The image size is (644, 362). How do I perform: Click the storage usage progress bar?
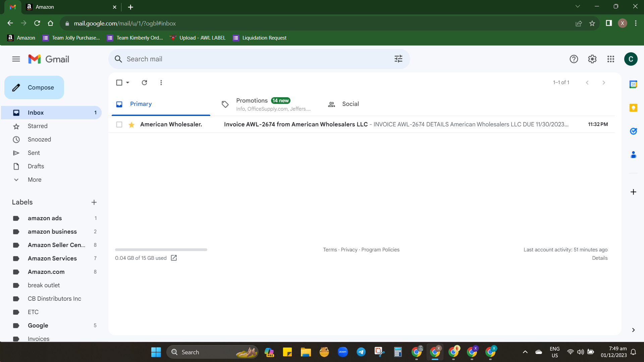pyautogui.click(x=161, y=250)
